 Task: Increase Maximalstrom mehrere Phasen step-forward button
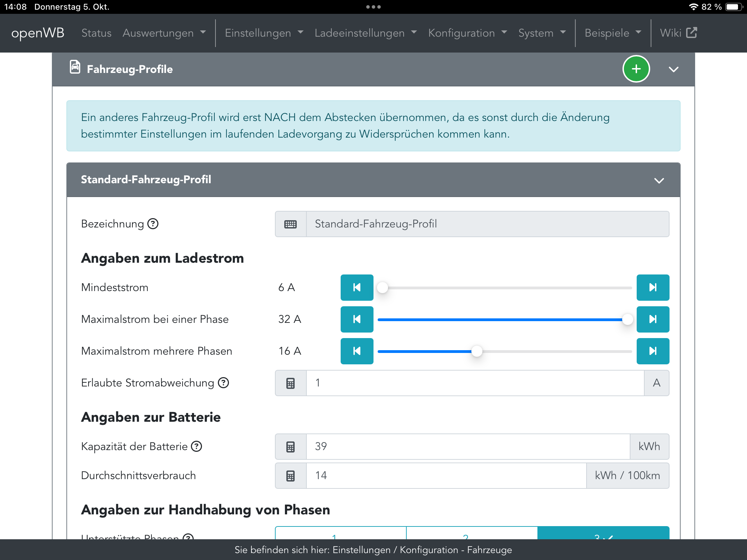[653, 351]
